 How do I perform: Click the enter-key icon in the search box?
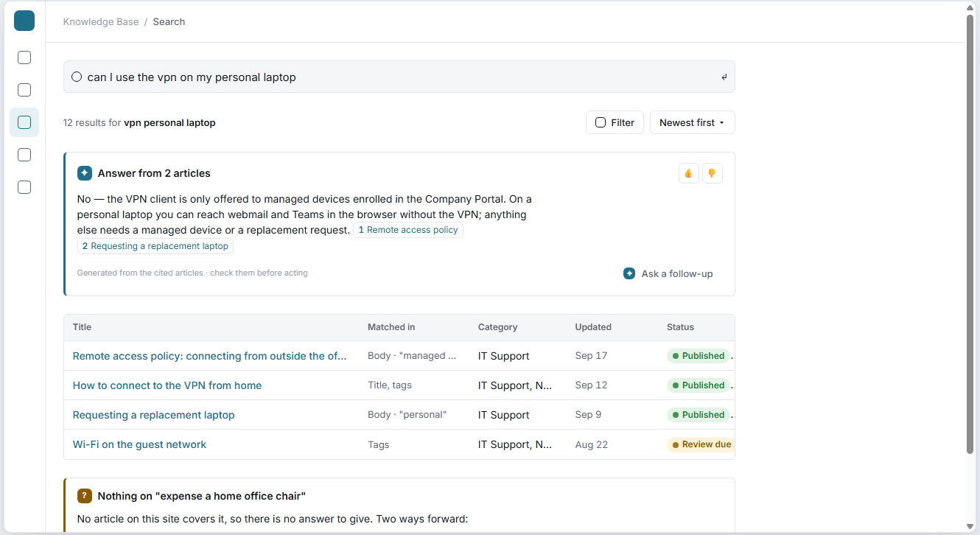(x=724, y=77)
